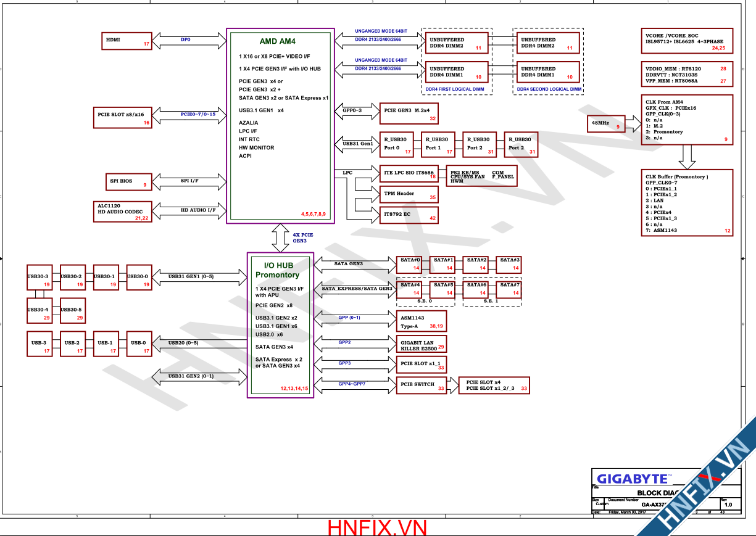Select the SATA#0 block
756x536 pixels.
(x=410, y=264)
